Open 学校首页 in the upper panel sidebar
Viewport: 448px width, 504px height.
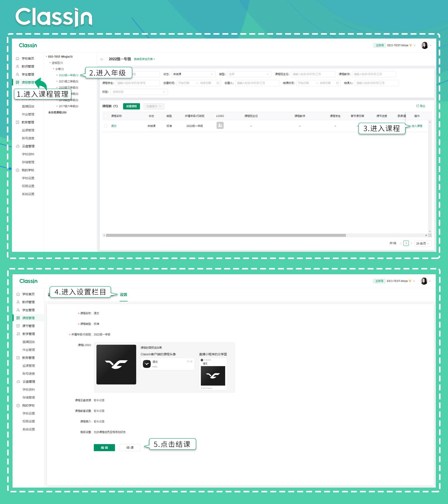(x=28, y=59)
